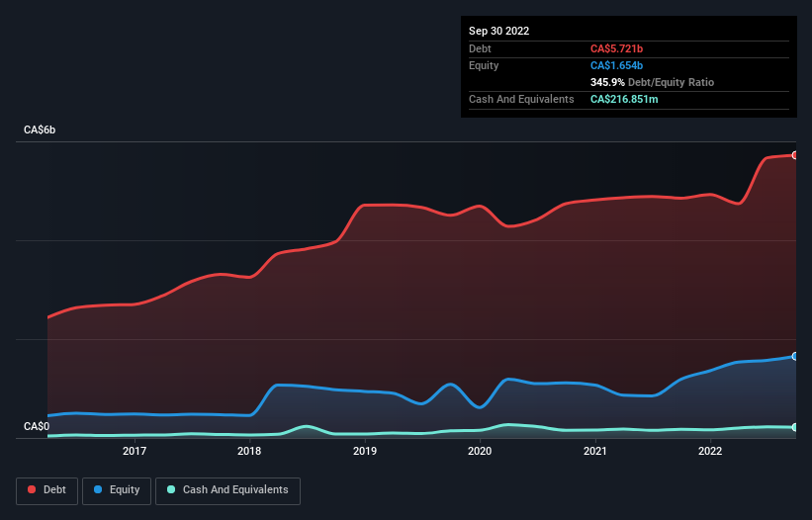This screenshot has width=812, height=520.
Task: Select the blue Equity endpoint marker
Action: click(795, 357)
